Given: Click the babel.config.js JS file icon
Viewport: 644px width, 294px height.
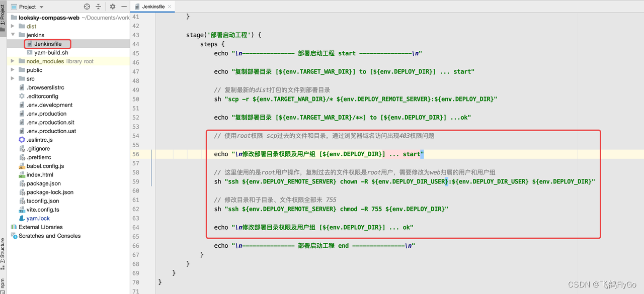Looking at the screenshot, I should click(22, 166).
